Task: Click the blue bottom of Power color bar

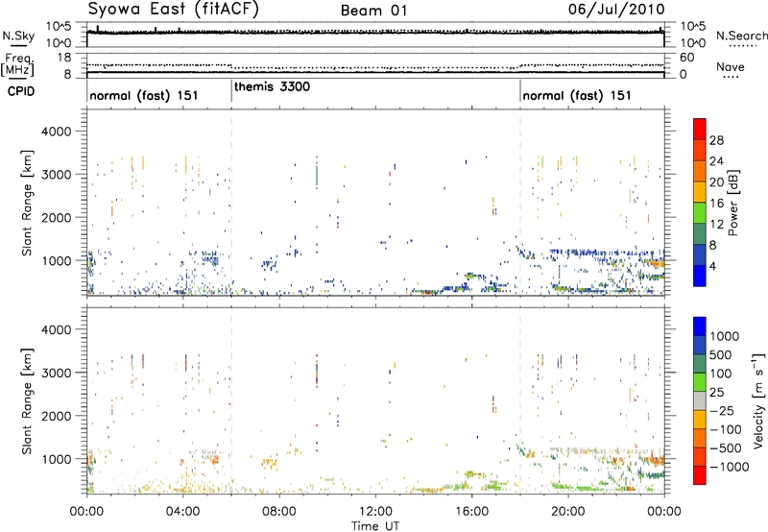Action: click(700, 276)
